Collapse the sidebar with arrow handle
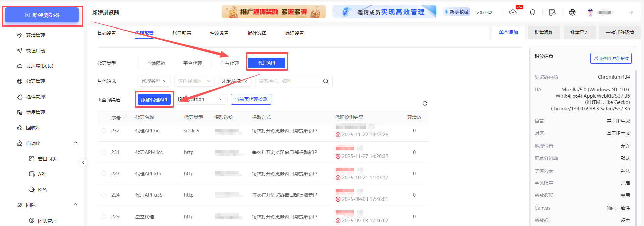 83,163
